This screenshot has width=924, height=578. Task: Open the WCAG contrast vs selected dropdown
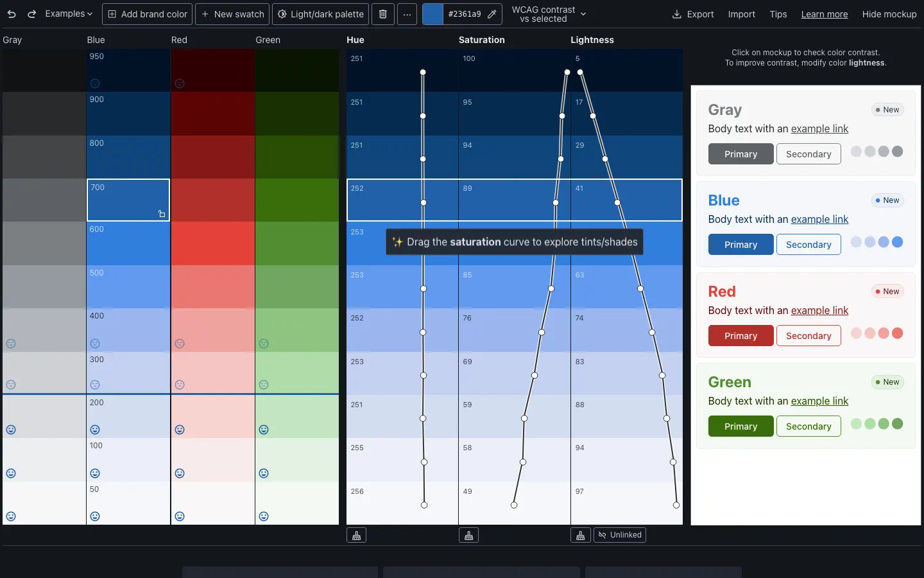click(x=549, y=14)
